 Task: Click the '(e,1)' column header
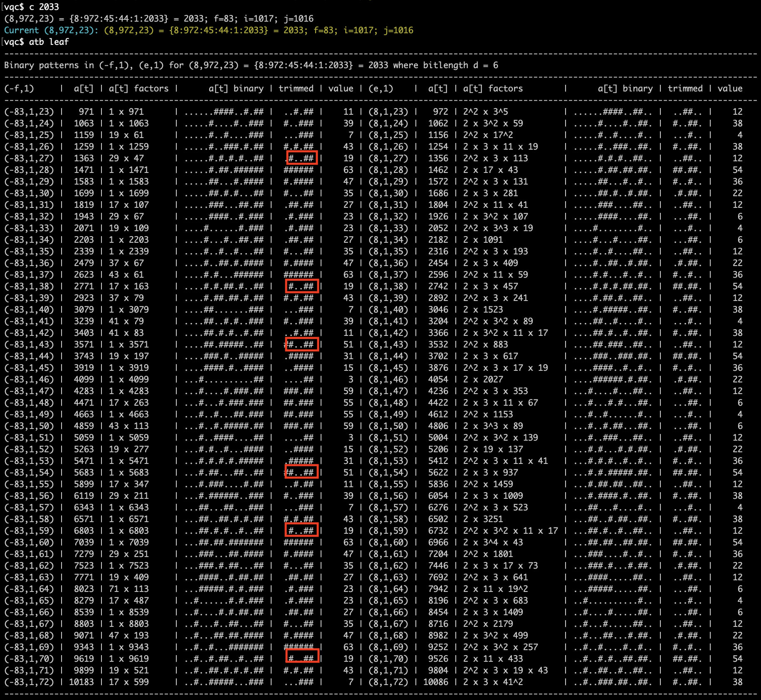pyautogui.click(x=381, y=89)
